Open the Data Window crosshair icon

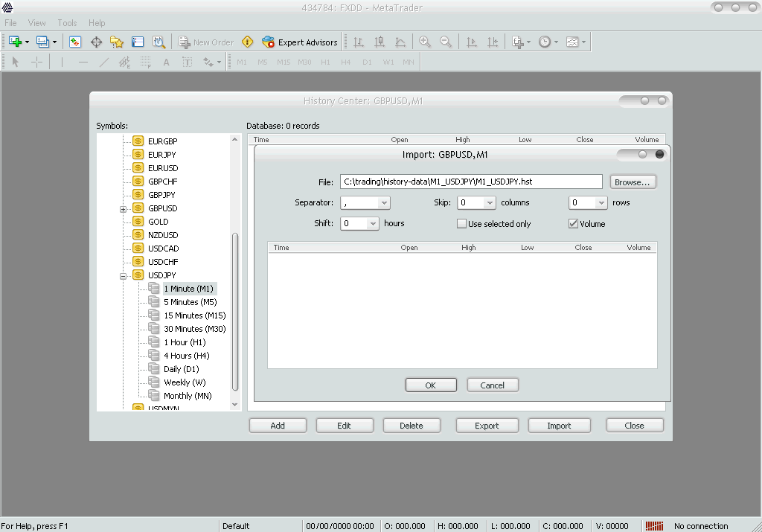(96, 42)
